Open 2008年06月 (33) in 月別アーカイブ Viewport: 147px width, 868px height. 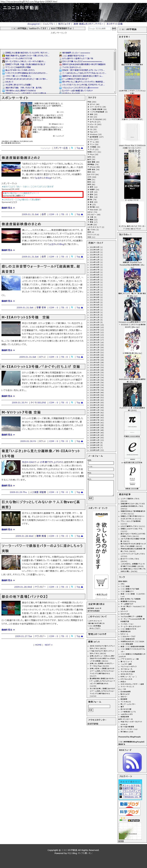(97, 450)
